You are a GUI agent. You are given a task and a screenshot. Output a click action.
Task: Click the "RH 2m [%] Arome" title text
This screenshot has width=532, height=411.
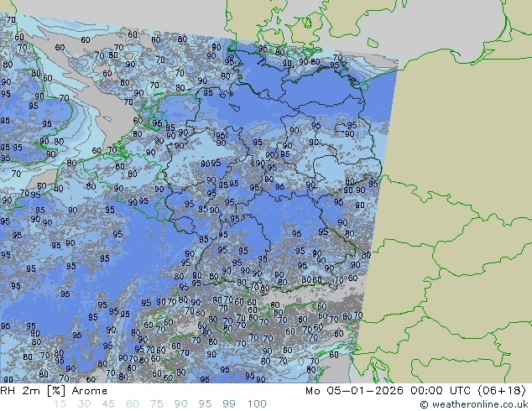(x=54, y=391)
